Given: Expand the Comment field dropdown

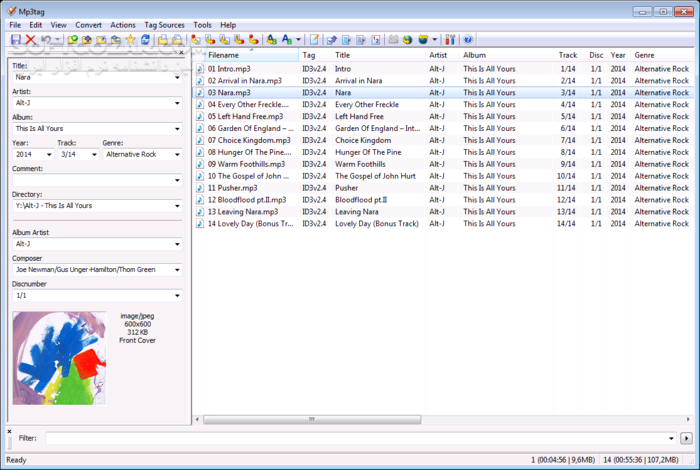Looking at the screenshot, I should coord(177,180).
